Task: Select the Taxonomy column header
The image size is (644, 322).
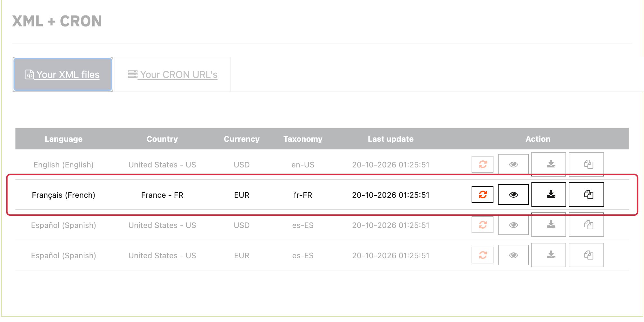Action: (x=303, y=139)
